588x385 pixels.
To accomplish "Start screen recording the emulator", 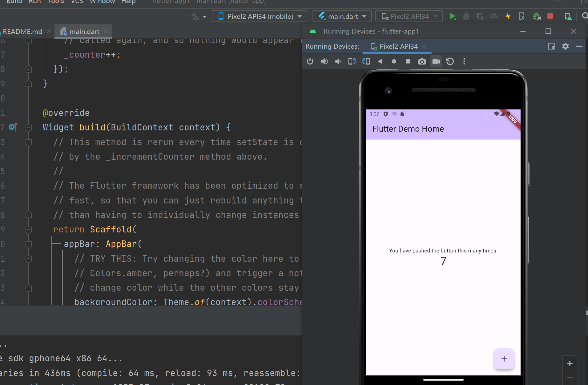I will click(x=436, y=61).
